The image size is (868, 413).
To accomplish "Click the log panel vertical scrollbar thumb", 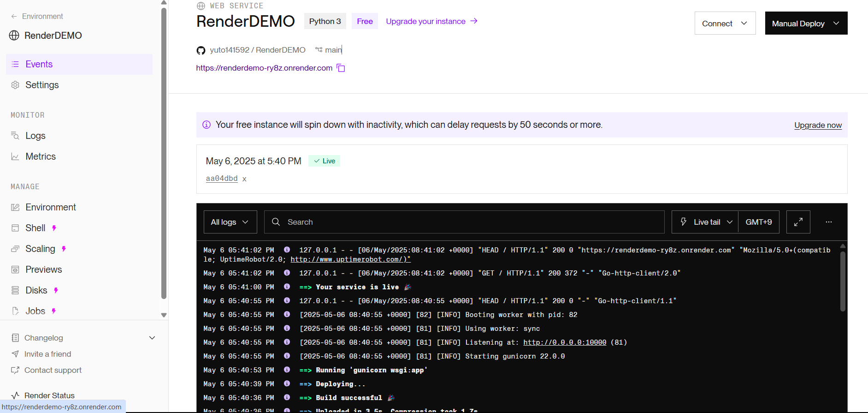I will [x=843, y=281].
